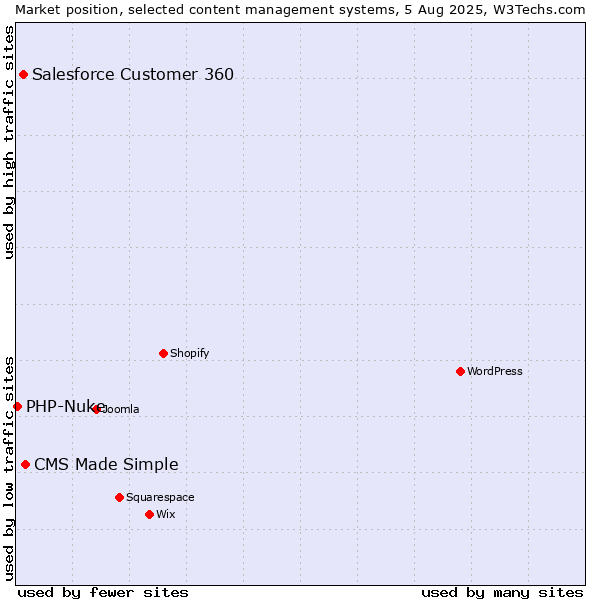Click the 'used by fewer sites' axis label
Viewport: 600px width, 600px height.
tap(103, 593)
